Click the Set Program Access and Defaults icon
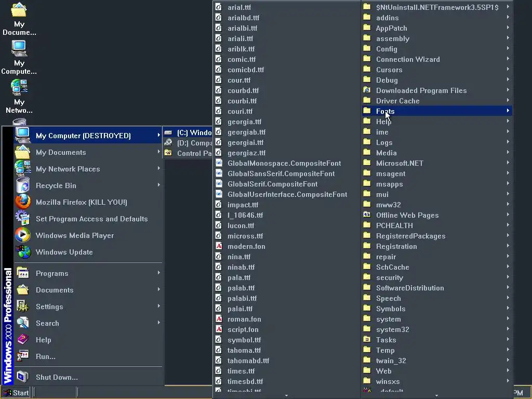Screen dimensions: 532x399 23,219
